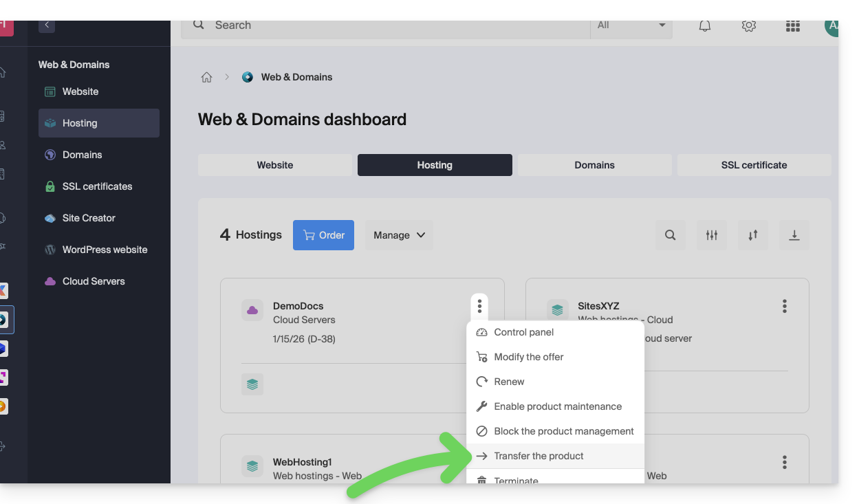
Task: Switch to the SSL certificate tab
Action: pos(754,165)
